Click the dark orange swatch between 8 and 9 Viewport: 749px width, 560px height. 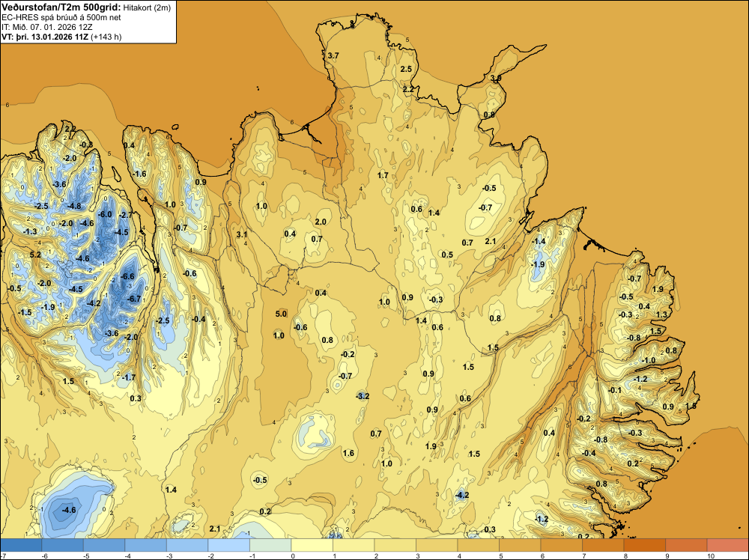[x=644, y=545]
